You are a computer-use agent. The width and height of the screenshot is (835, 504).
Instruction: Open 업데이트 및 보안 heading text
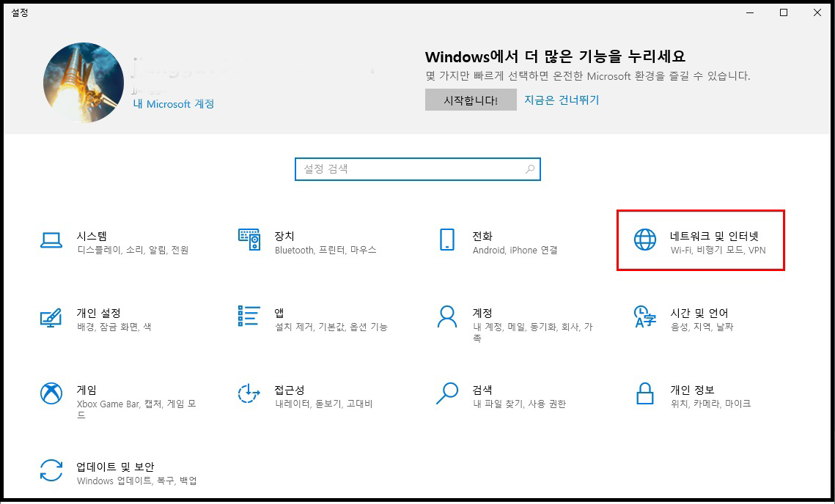pos(115,467)
